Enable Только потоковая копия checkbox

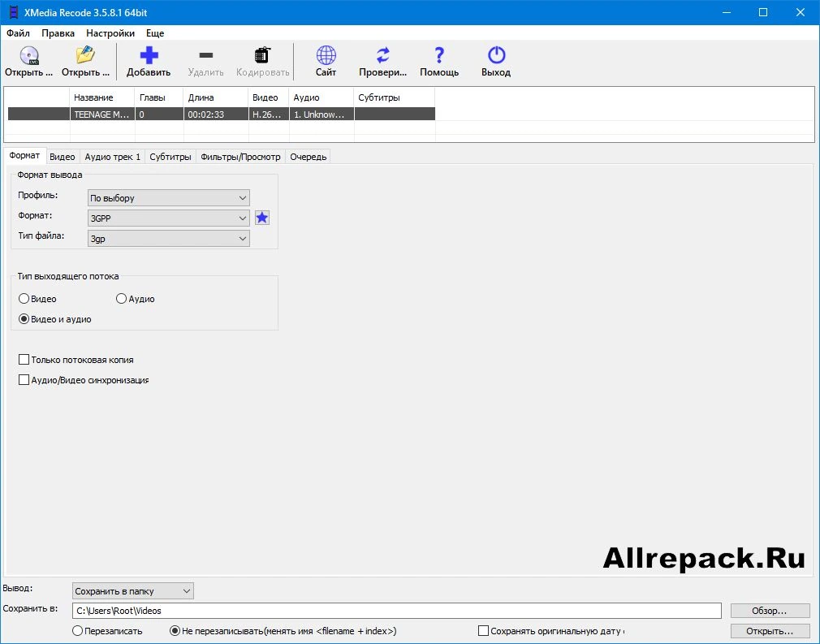click(24, 360)
